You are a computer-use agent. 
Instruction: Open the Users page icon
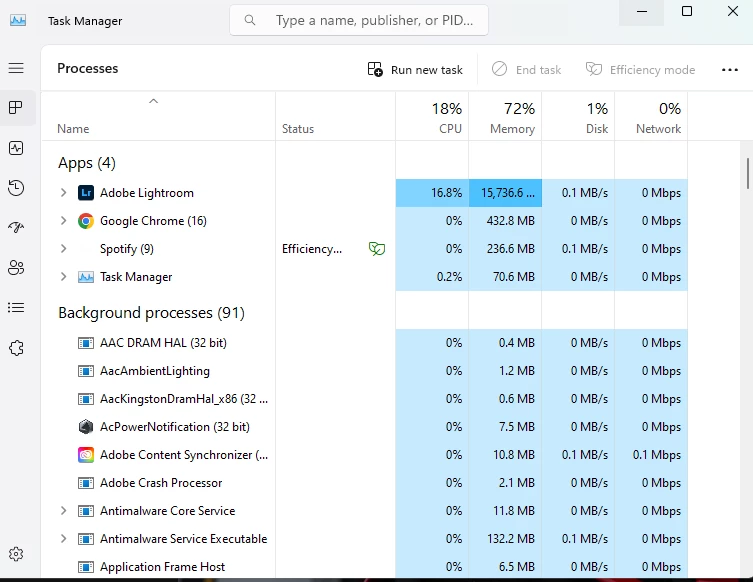coord(16,267)
